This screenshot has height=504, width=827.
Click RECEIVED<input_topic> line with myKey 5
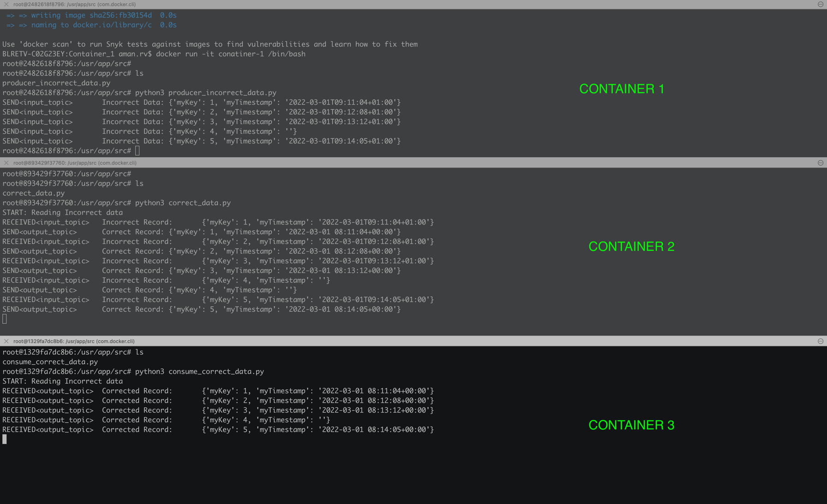(218, 300)
